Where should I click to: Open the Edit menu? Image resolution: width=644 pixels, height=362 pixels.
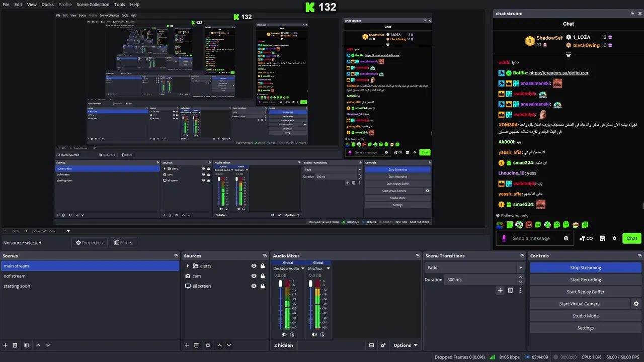pos(18,5)
